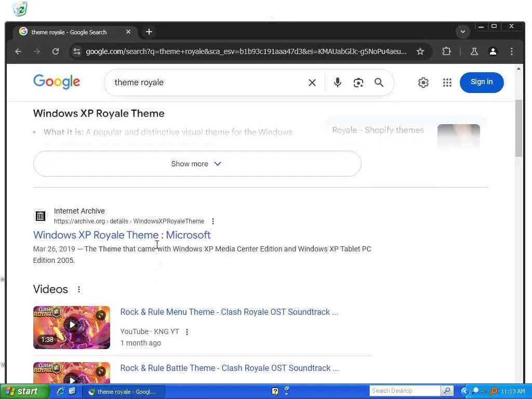The width and height of the screenshot is (532, 399).
Task: Click the page scrollbar thumb
Action: (x=518, y=128)
